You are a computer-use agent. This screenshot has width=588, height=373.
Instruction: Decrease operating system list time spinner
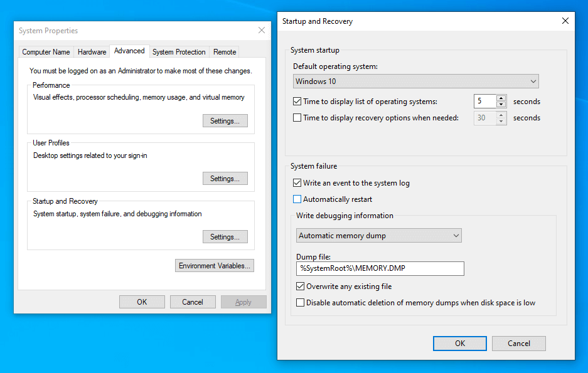pos(501,105)
